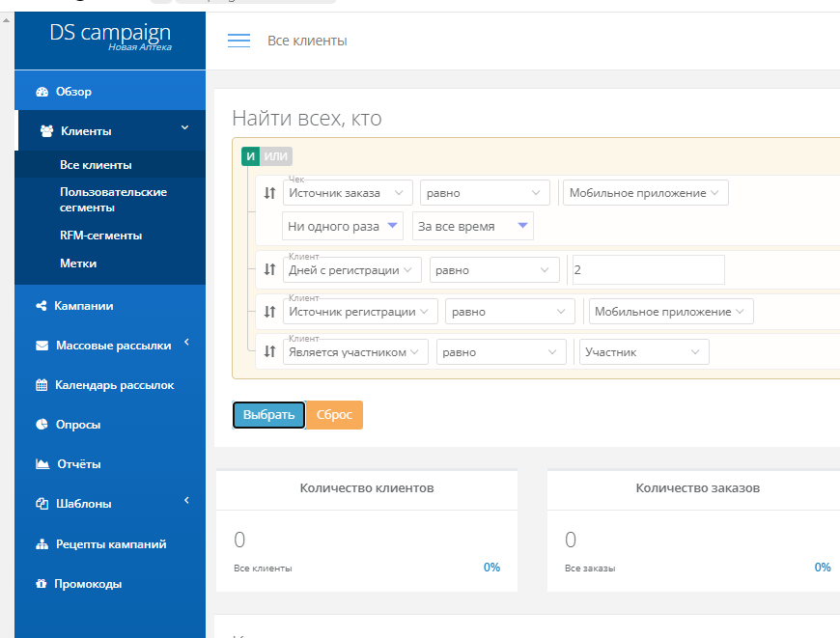Click the Дней с регистрации value field
Viewport: 840px width, 638px height.
647,270
